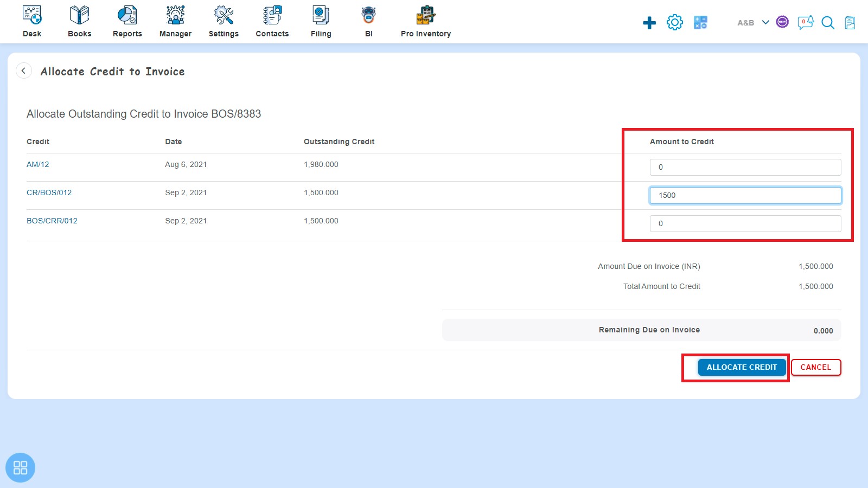Image resolution: width=868 pixels, height=488 pixels.
Task: Open the calculator icon in header
Action: 700,23
